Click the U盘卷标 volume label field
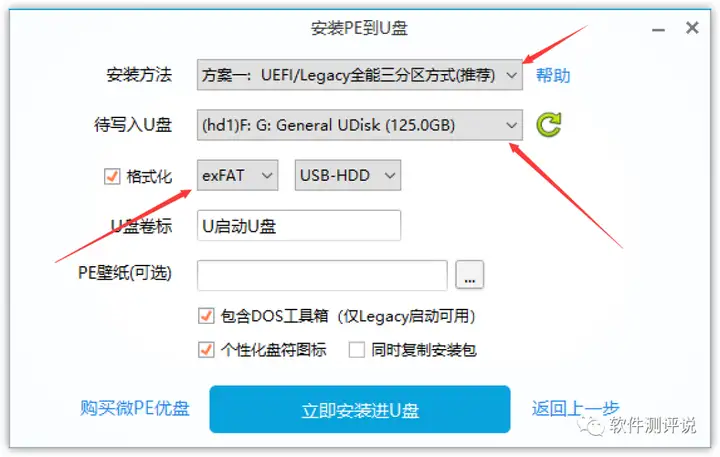 (298, 226)
